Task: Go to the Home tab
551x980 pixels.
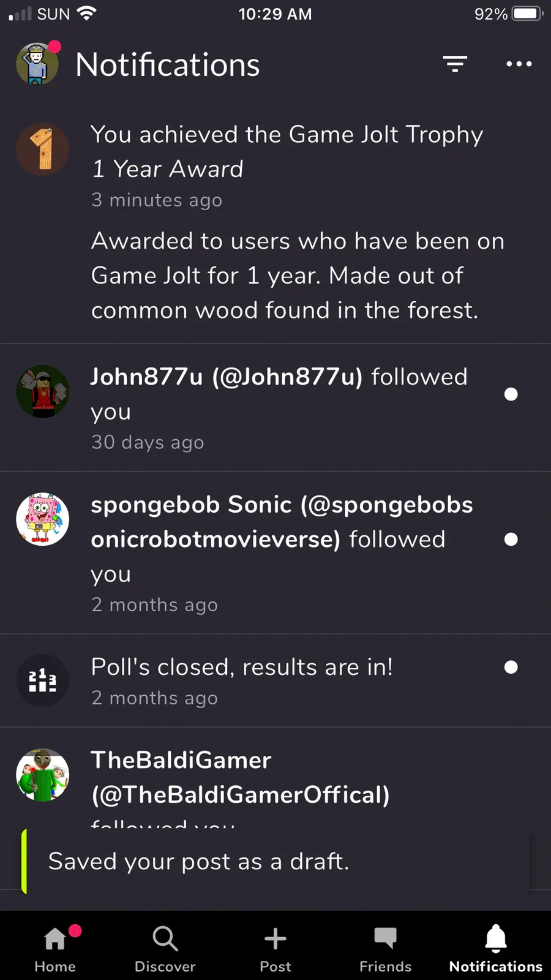Action: [55, 947]
